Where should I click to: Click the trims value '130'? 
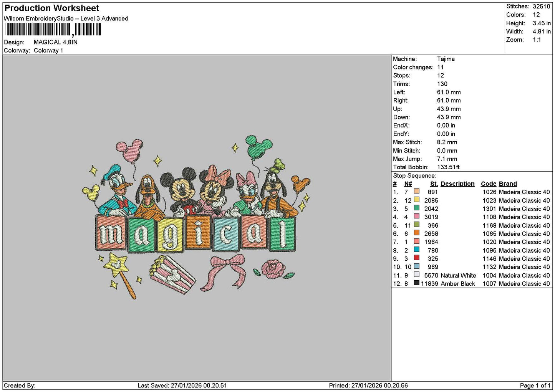[442, 84]
